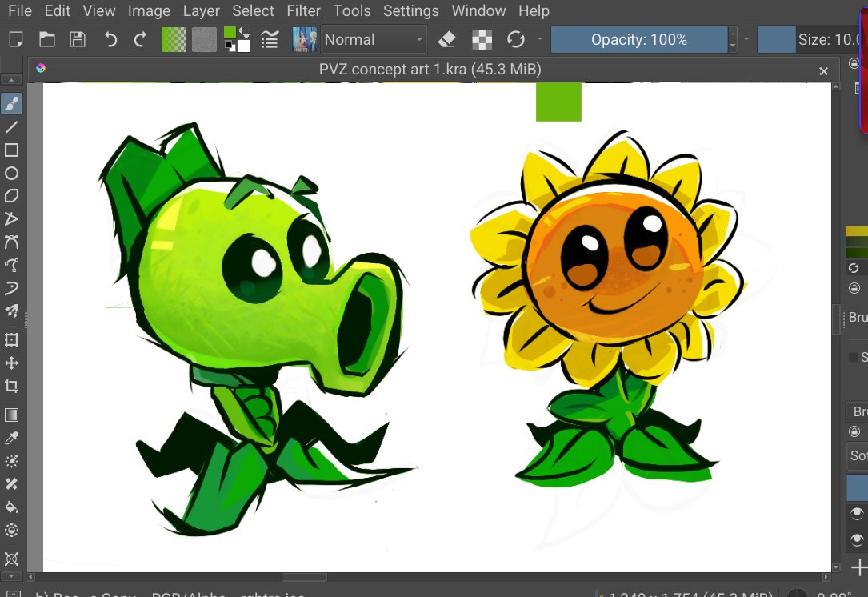The height and width of the screenshot is (597, 868).
Task: Open the Settings menu
Action: (x=410, y=10)
